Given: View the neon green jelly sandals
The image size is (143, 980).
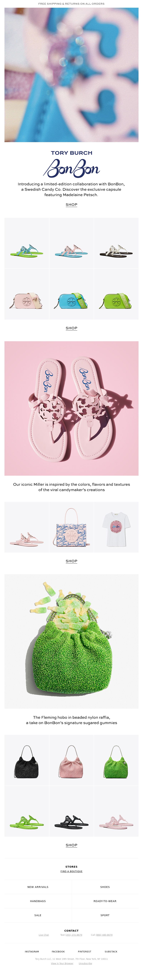Looking at the screenshot, I should coord(27,812).
